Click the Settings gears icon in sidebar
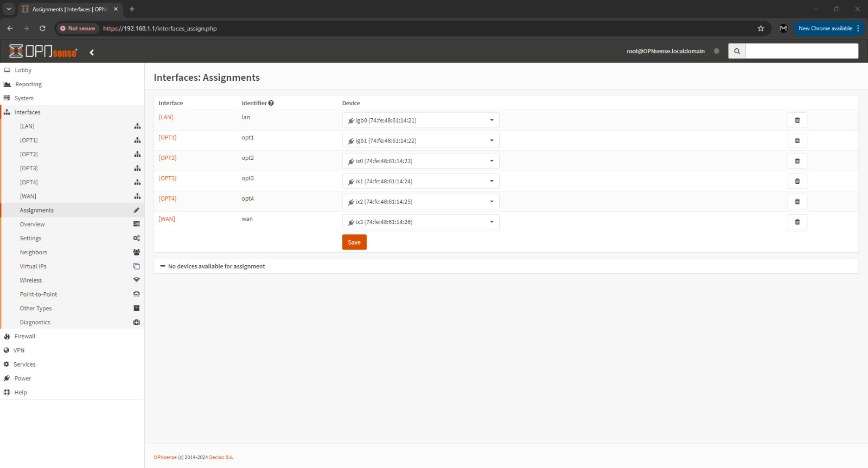 [137, 238]
